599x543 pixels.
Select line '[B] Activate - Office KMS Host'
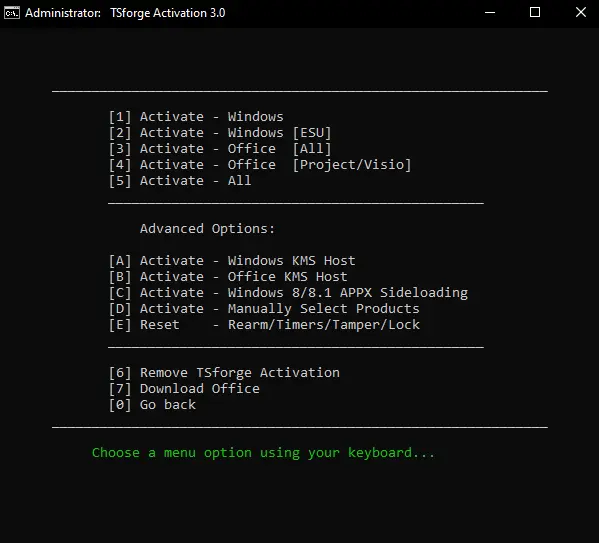[228, 277]
